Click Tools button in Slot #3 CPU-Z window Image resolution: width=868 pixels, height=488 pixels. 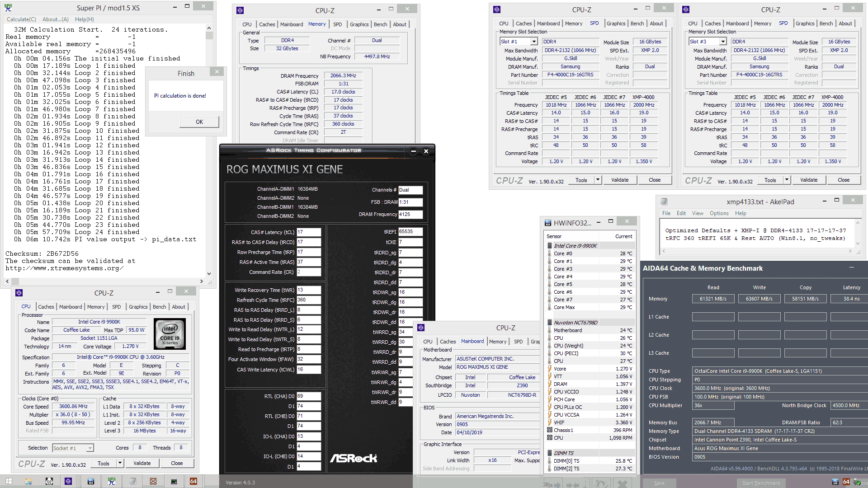click(x=770, y=180)
